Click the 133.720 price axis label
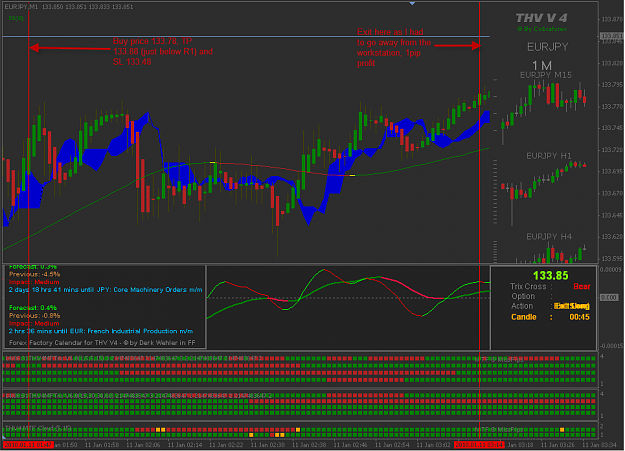Image resolution: width=625 pixels, height=451 pixels. 612,150
